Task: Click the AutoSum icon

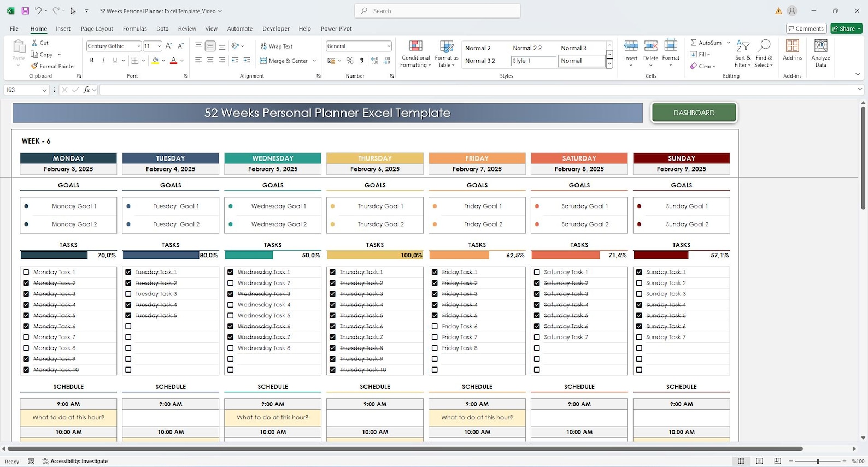Action: coord(693,43)
